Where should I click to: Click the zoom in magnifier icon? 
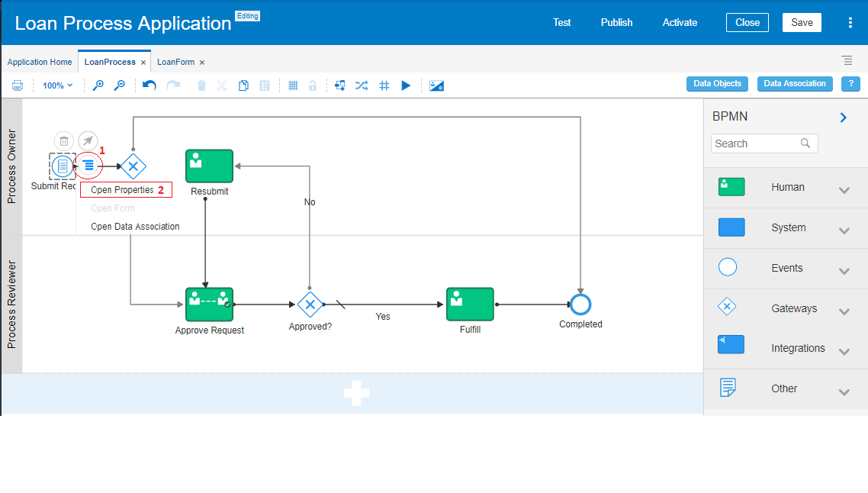pos(98,85)
